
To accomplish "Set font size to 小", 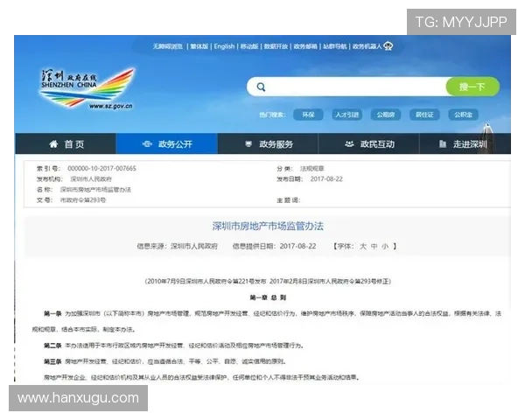I will click(385, 247).
